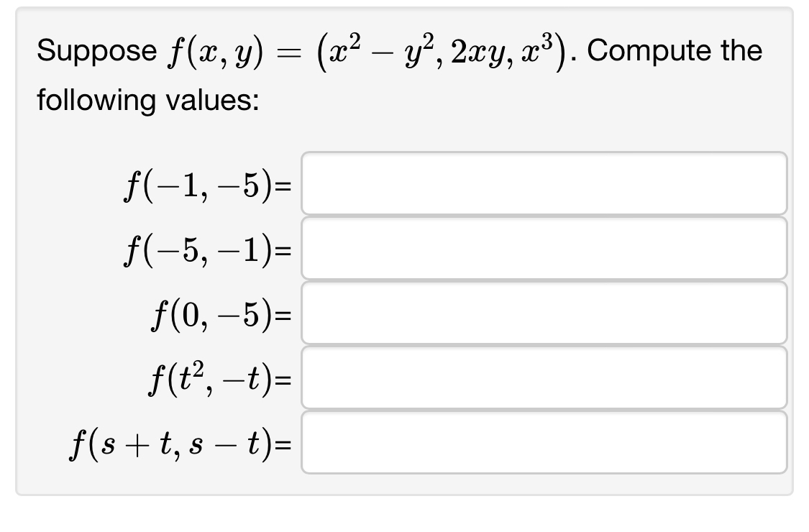Select the f(−5, −1)= label

point(209,250)
